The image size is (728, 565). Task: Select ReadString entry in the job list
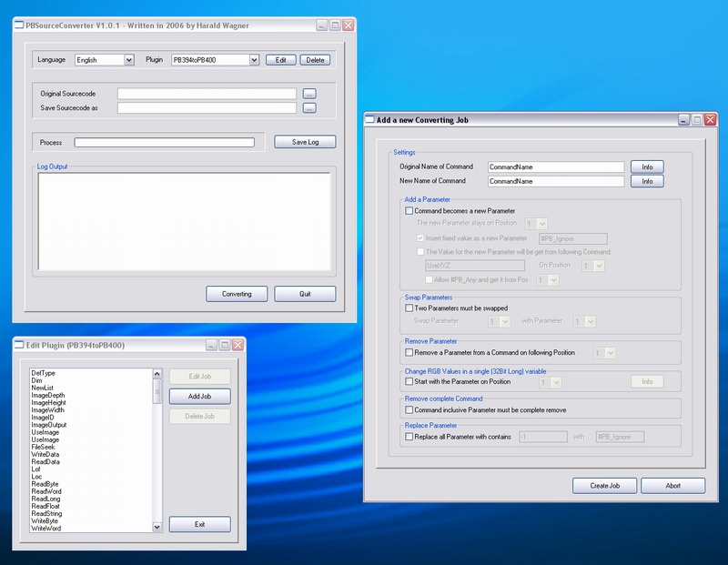coord(47,513)
